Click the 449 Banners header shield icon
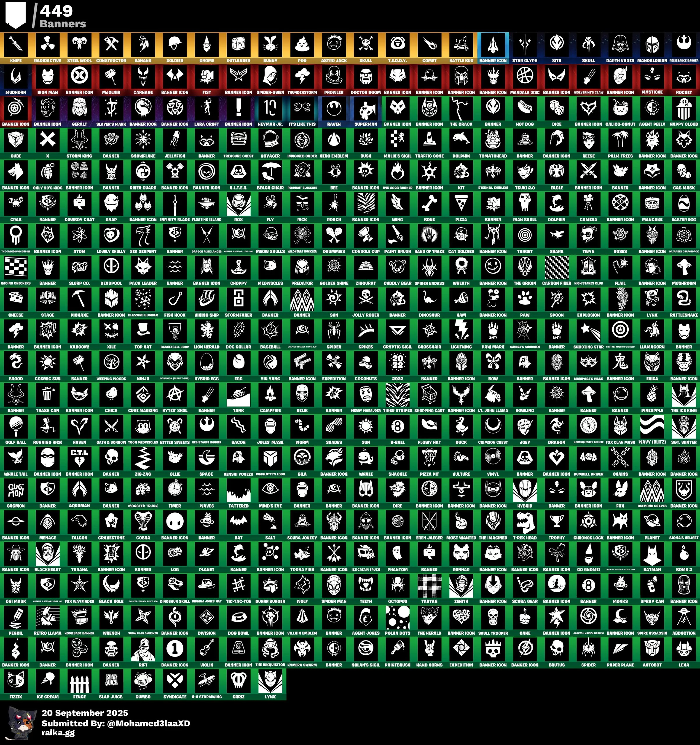This screenshot has height=745, width=700. (16, 15)
